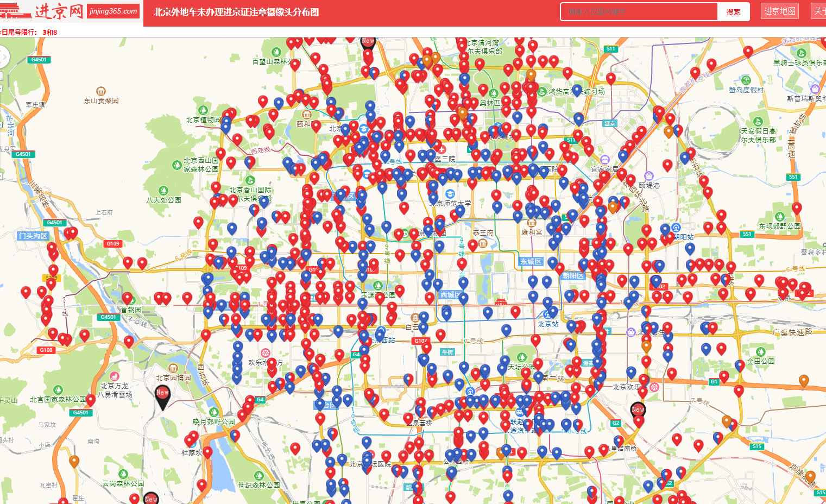Click the 北京师范大学 university icon
The width and height of the screenshot is (826, 504).
450,194
